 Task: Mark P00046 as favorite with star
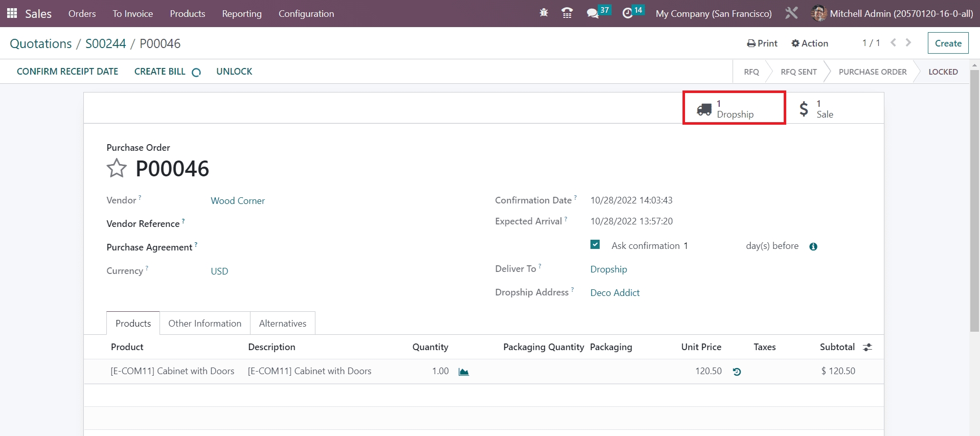(117, 169)
